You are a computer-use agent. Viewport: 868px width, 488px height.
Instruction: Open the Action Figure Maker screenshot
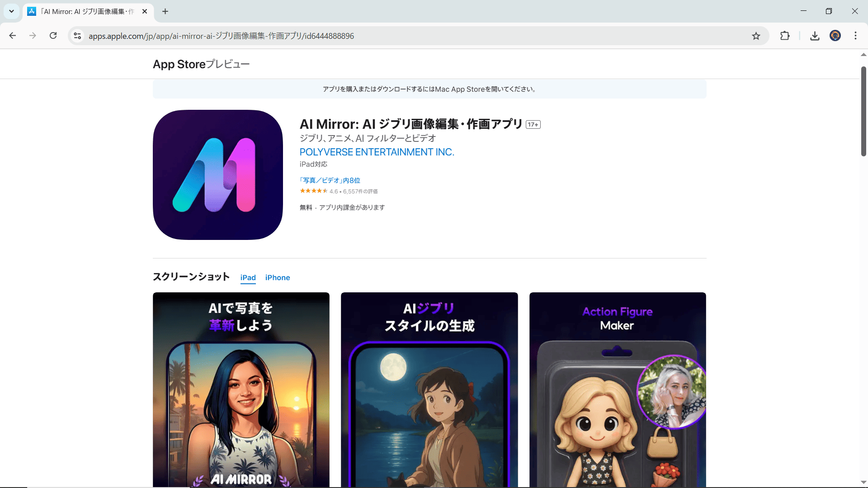click(x=618, y=389)
